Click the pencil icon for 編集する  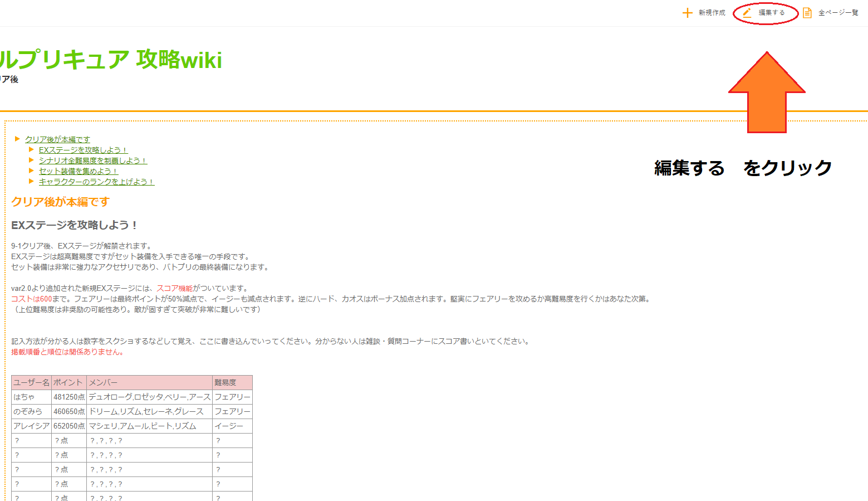(747, 13)
